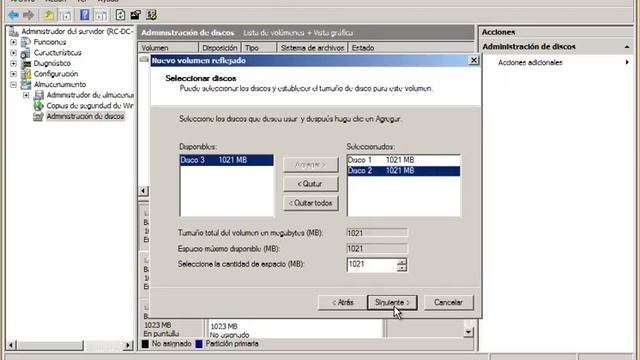Click the Configuración node icon

[26, 74]
